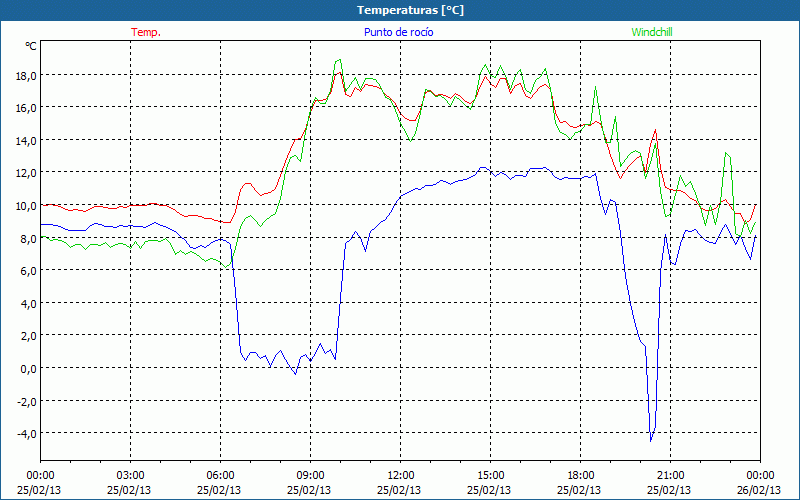This screenshot has height=500, width=800.
Task: Select the green 'Windchill' legend label
Action: click(652, 32)
